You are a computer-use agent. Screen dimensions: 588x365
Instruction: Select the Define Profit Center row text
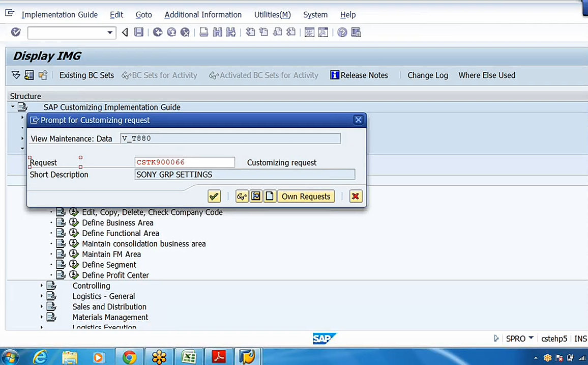click(115, 275)
